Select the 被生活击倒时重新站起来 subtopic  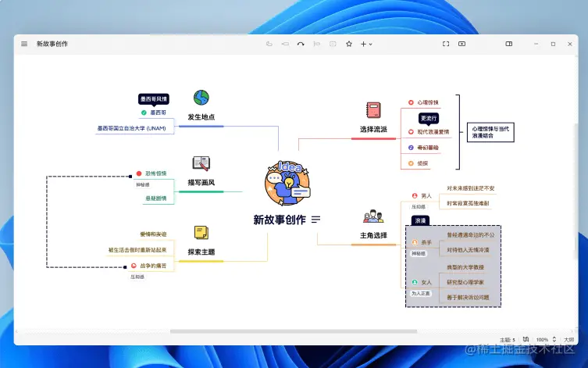(137, 250)
